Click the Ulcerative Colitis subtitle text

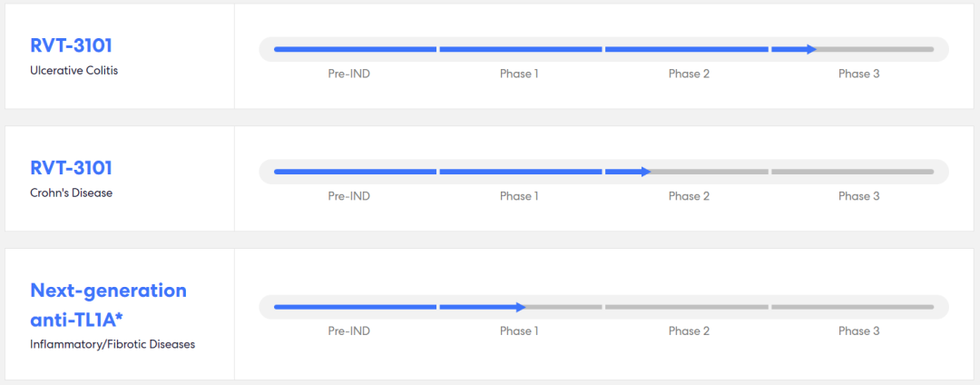(73, 71)
